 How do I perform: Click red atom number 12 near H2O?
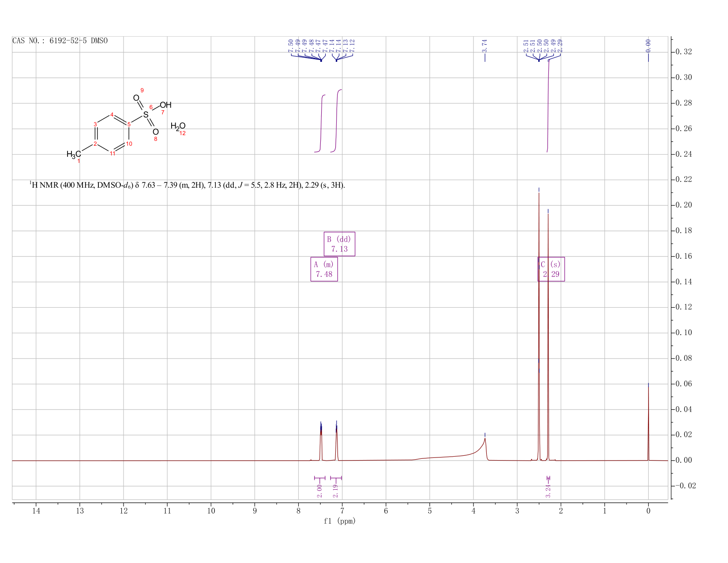[182, 133]
